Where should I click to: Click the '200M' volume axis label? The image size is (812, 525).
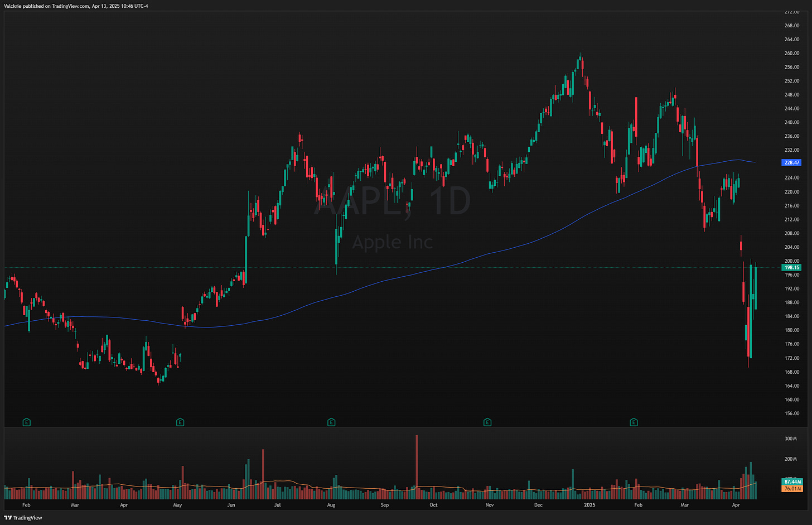pos(791,459)
